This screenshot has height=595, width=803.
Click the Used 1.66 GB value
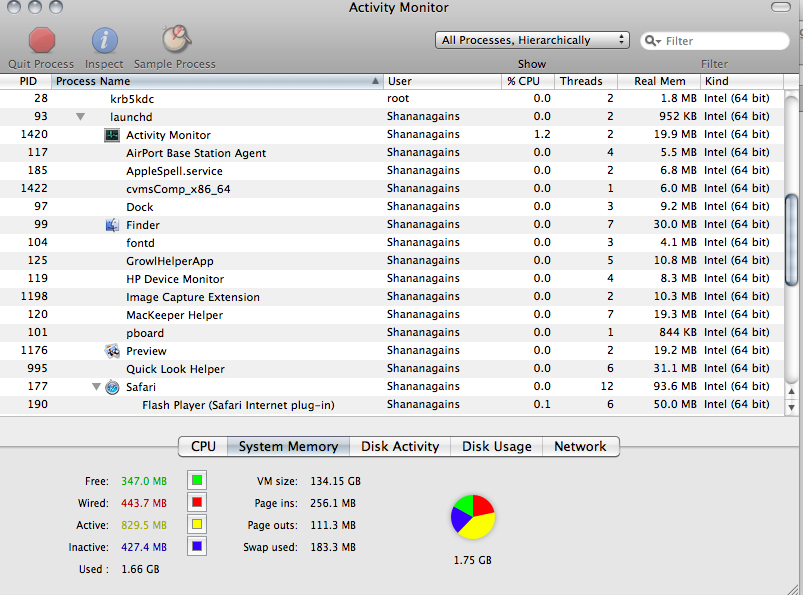click(x=140, y=569)
